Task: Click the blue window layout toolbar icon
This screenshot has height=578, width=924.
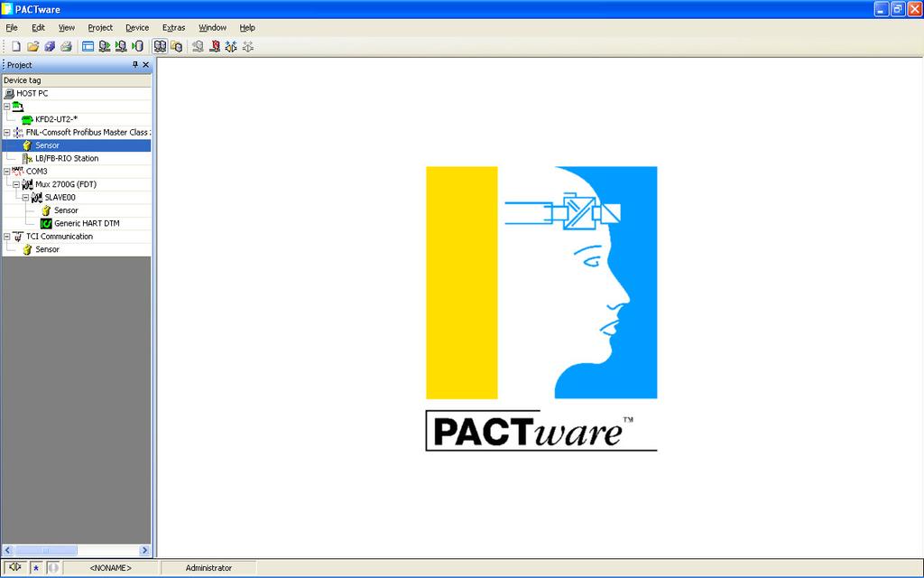Action: (x=88, y=46)
